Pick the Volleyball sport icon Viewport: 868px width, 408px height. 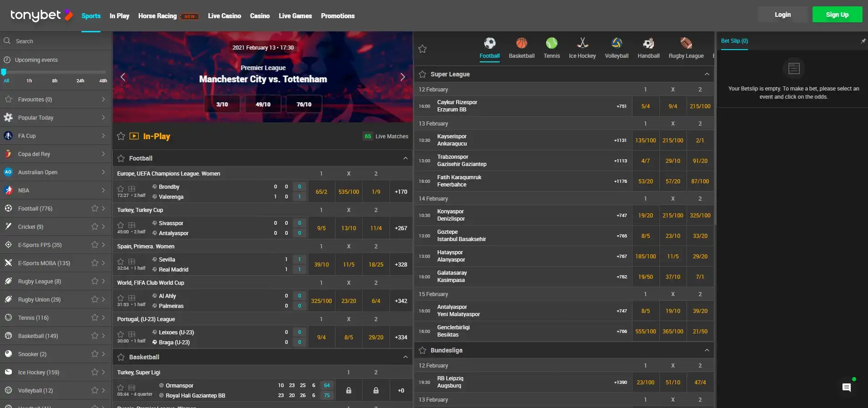617,44
